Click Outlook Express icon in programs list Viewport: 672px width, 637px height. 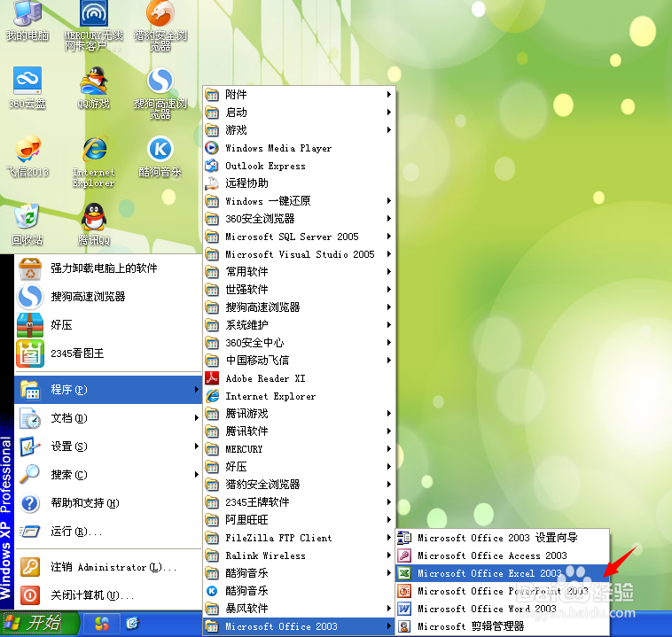212,166
